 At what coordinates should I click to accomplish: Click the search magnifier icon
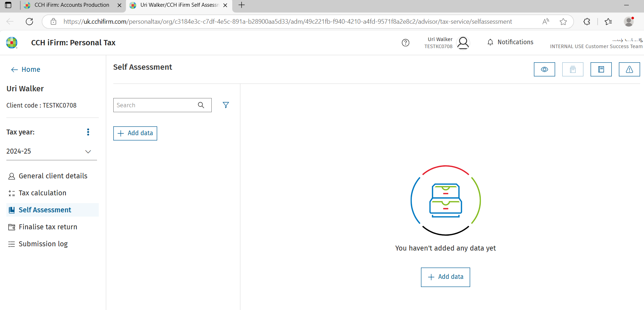coord(201,105)
